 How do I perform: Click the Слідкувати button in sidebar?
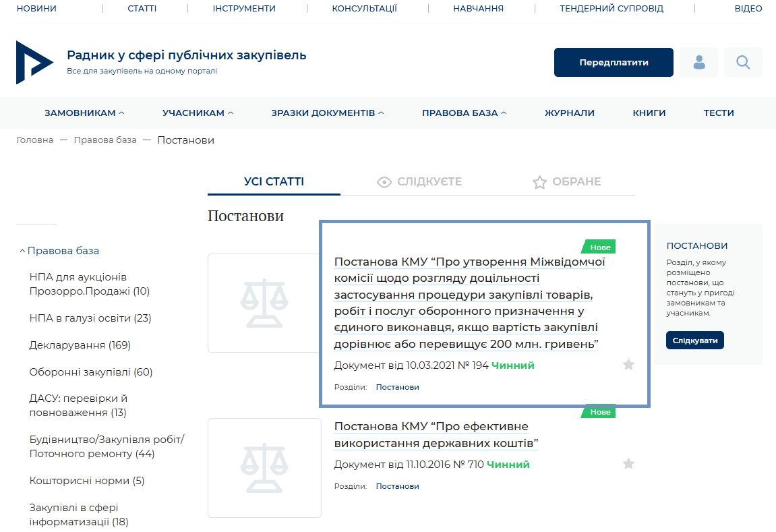click(x=695, y=341)
